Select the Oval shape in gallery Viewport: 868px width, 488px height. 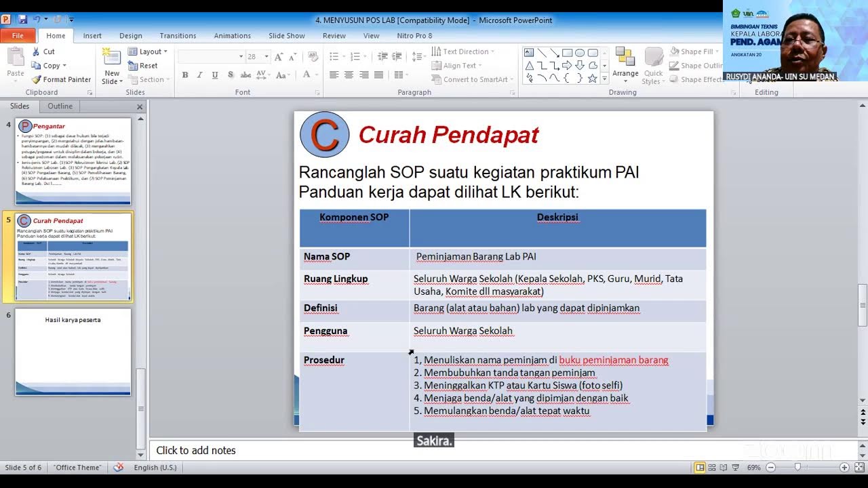tap(580, 53)
